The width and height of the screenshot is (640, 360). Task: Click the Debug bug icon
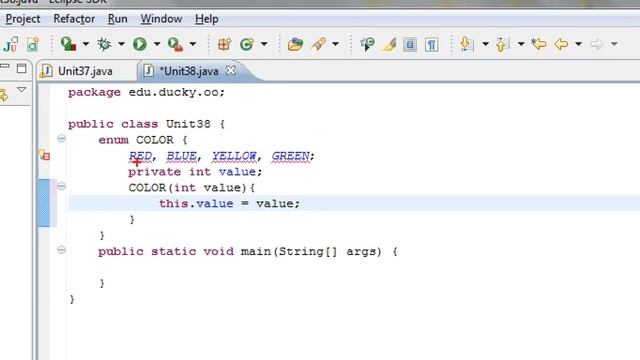coord(104,44)
